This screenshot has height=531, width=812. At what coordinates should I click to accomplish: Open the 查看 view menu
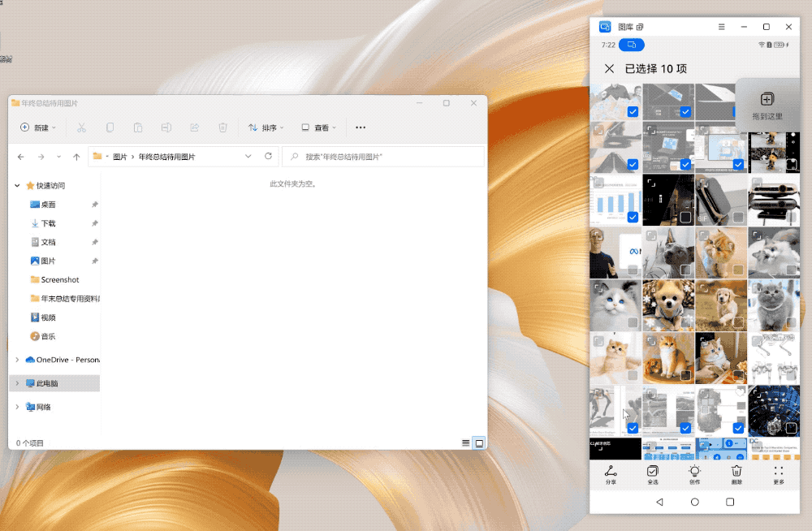point(319,127)
